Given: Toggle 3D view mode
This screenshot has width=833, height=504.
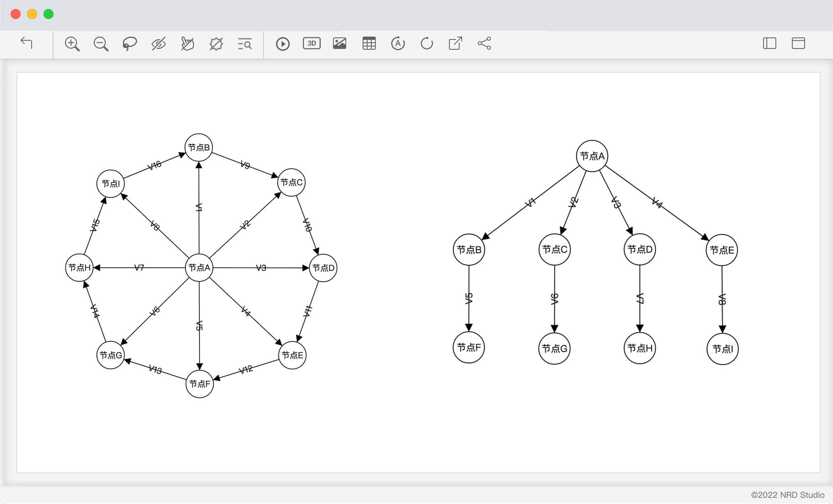Looking at the screenshot, I should [x=312, y=43].
